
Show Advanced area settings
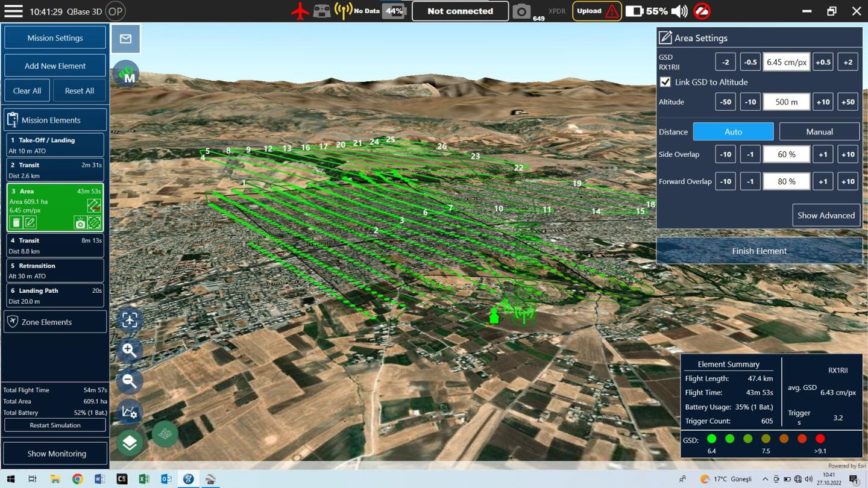826,215
